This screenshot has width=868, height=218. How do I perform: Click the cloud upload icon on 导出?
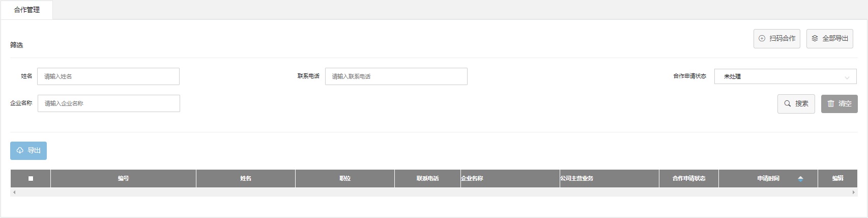(x=20, y=151)
